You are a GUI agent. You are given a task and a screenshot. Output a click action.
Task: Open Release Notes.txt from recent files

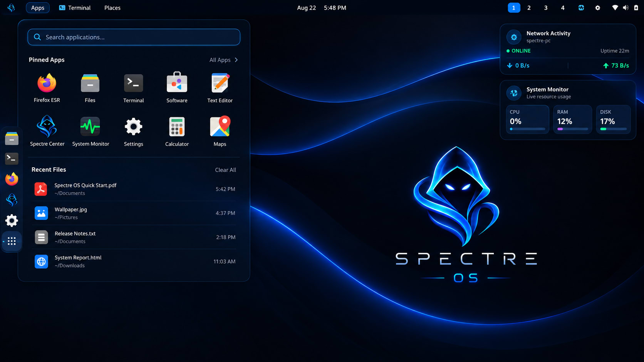[x=134, y=237]
